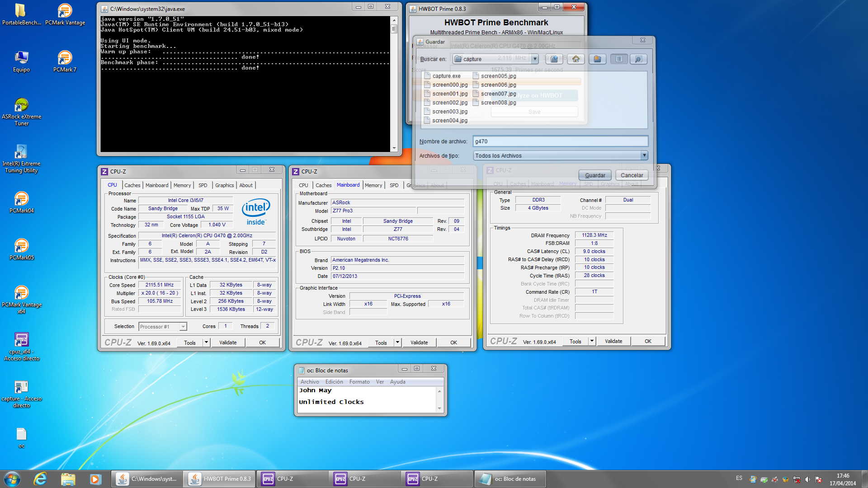Open the volume control in system tray

coord(807,479)
